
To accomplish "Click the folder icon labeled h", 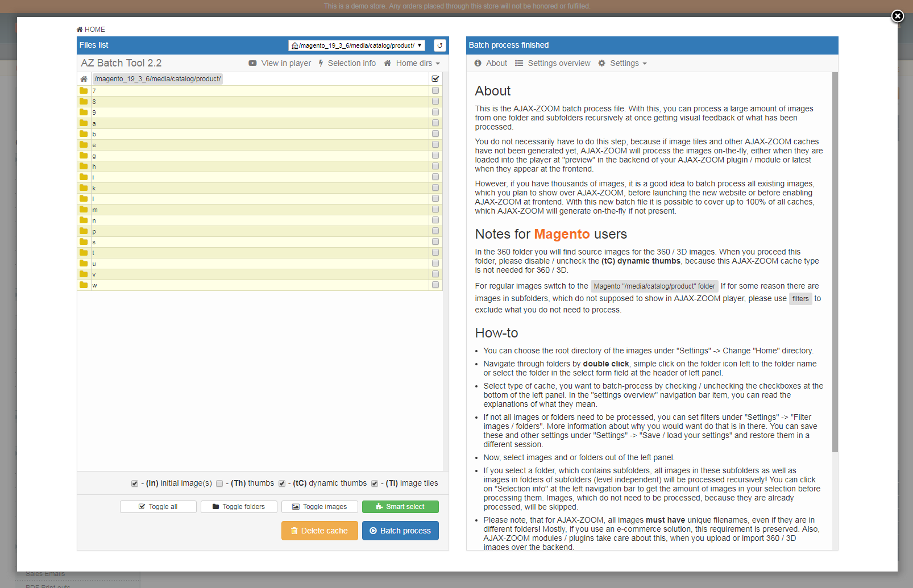I will tap(84, 166).
